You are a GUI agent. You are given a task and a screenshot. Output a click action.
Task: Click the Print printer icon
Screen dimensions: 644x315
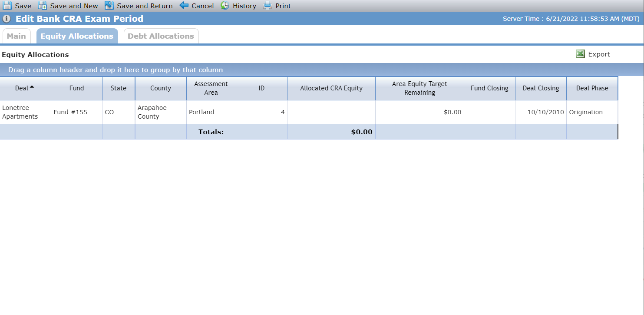pyautogui.click(x=268, y=6)
